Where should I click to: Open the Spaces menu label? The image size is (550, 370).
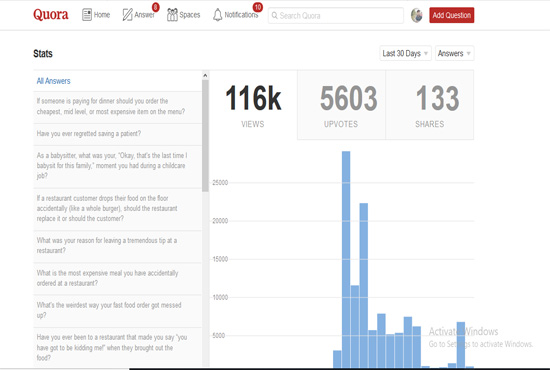tap(189, 15)
